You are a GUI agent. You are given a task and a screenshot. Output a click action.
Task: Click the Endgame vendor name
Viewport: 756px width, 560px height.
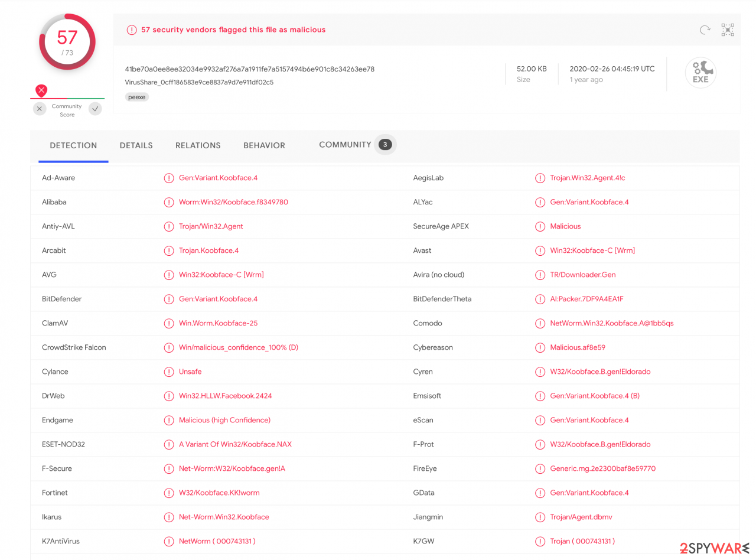coord(57,420)
